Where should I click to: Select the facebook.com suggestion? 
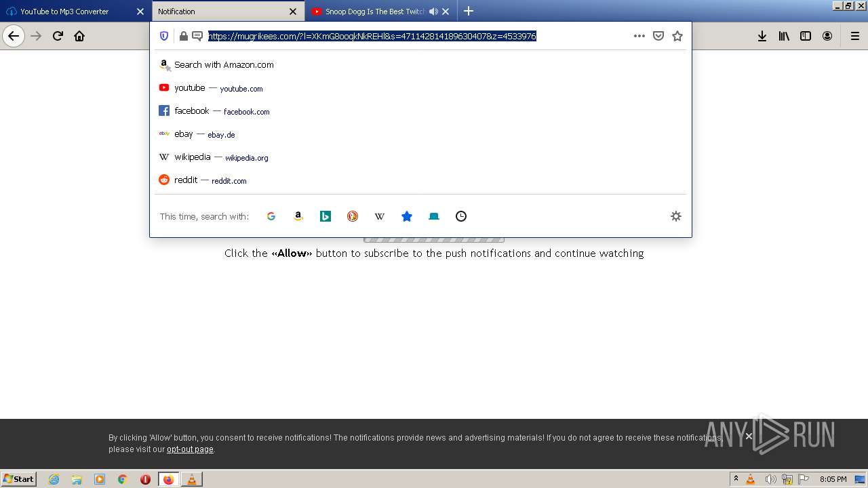click(420, 111)
